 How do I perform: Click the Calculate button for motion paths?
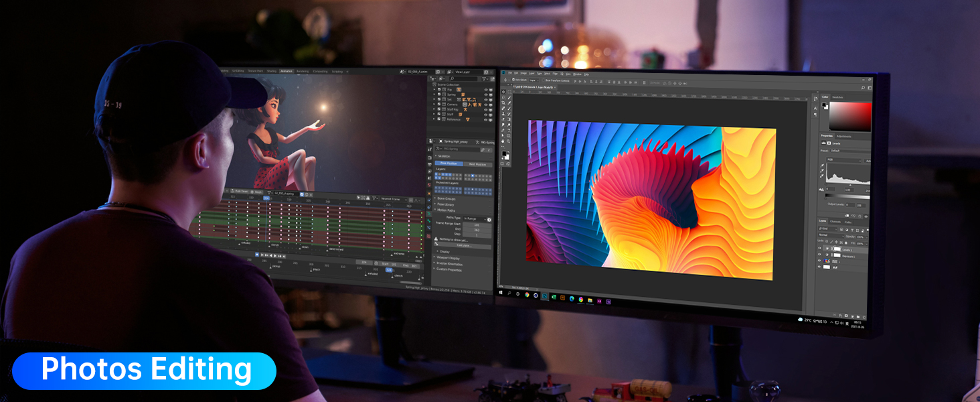pos(463,244)
